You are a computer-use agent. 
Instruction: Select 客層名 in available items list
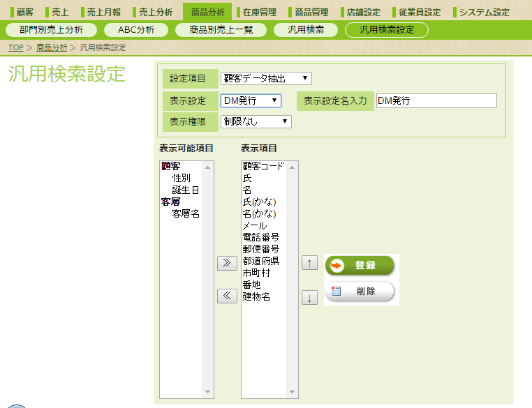point(185,213)
